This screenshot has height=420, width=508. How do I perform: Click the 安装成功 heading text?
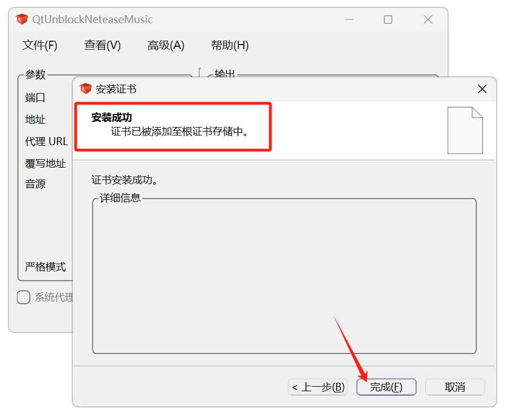(112, 117)
